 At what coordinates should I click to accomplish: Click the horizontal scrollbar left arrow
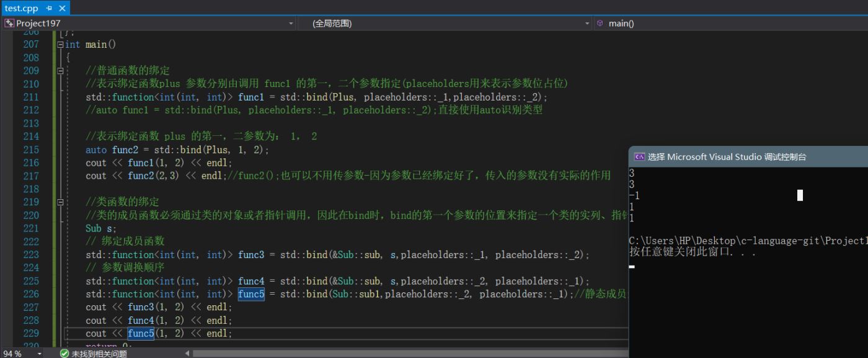click(188, 353)
